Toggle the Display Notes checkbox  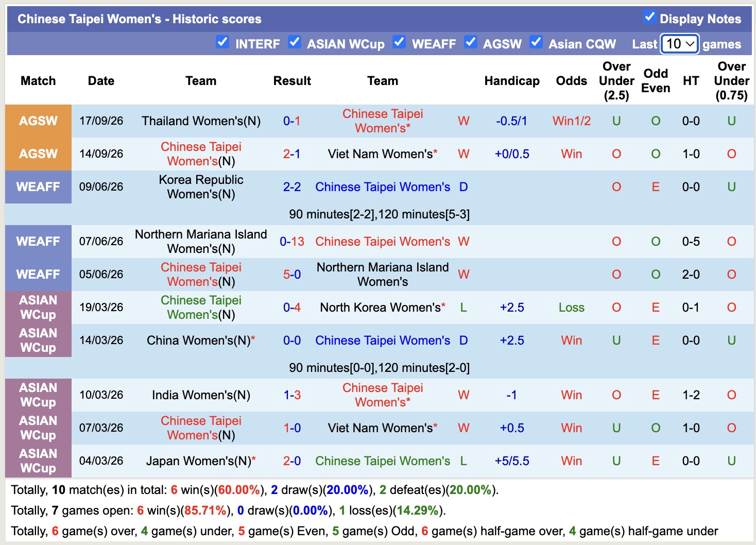[x=650, y=17]
